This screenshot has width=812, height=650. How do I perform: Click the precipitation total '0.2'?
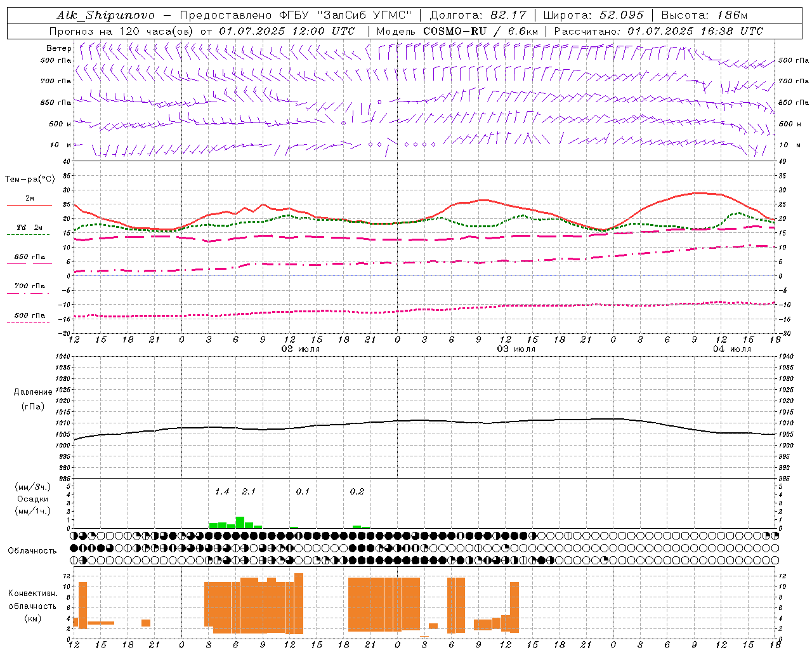357,491
